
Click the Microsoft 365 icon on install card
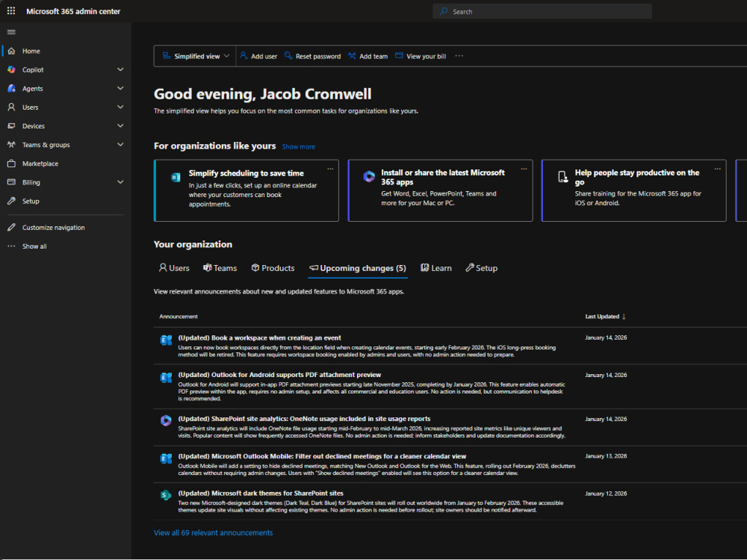369,177
